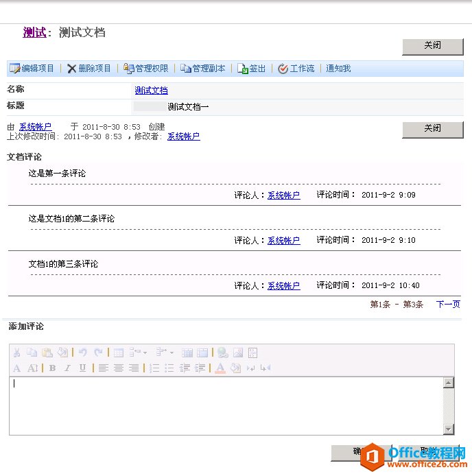Click the Paste clipboard icon
This screenshot has height=476, width=472.
tap(47, 353)
